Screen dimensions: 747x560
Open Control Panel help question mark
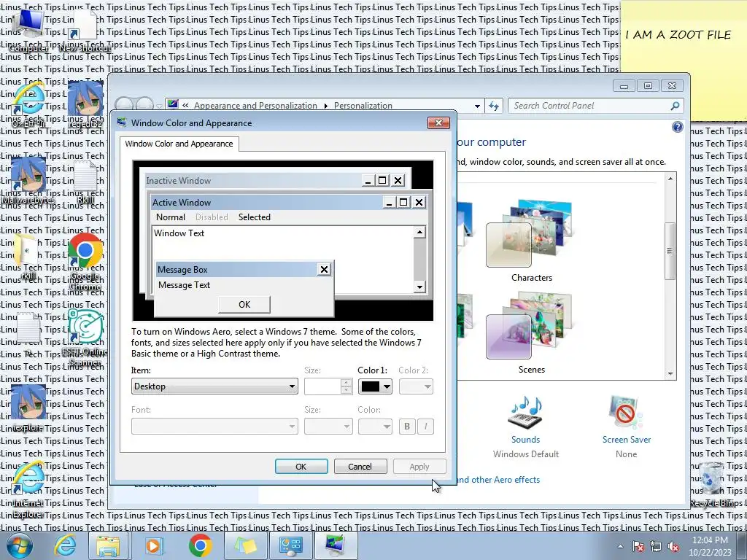pyautogui.click(x=678, y=127)
